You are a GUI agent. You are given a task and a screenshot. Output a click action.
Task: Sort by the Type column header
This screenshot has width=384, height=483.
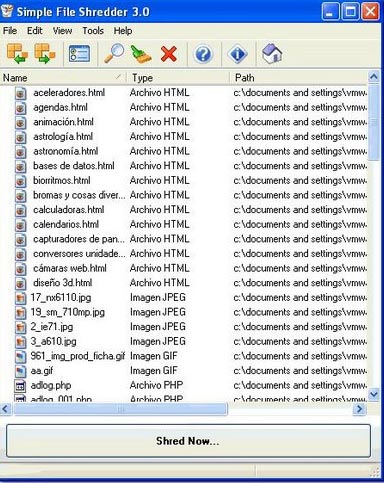pos(178,78)
